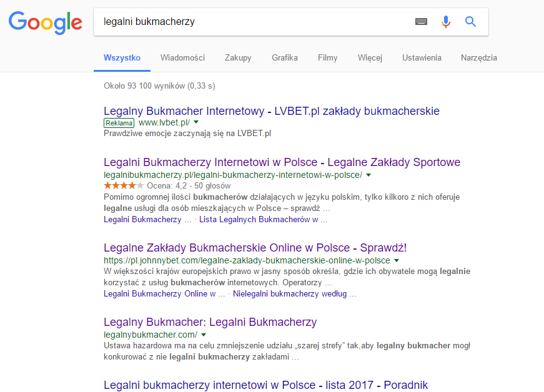This screenshot has width=544, height=392.
Task: Click the star rating 4,2
Action: pos(124,186)
